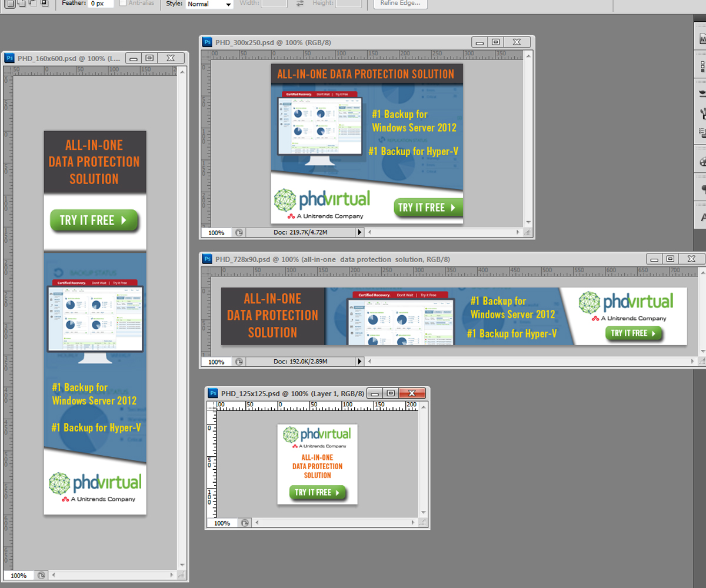Select the Add to Selection mode icon

click(x=22, y=4)
